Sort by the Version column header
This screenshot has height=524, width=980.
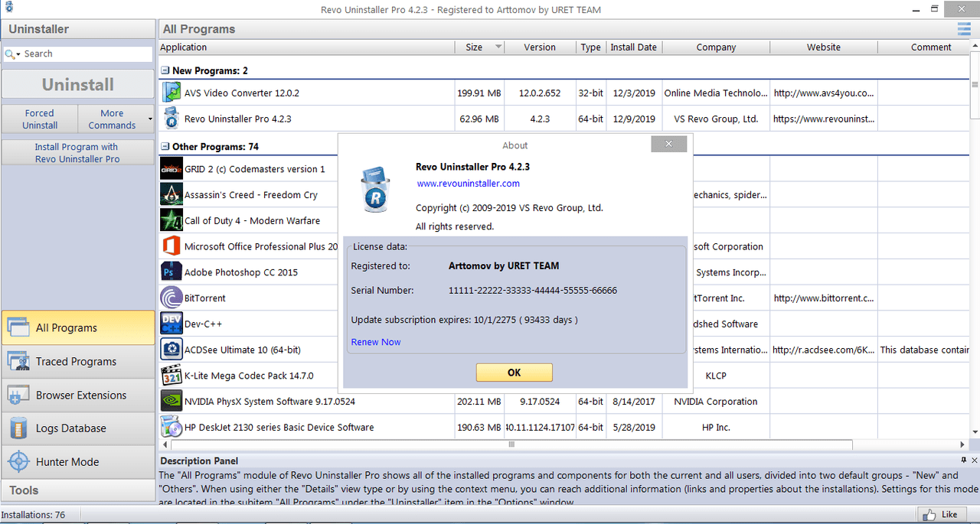point(540,47)
